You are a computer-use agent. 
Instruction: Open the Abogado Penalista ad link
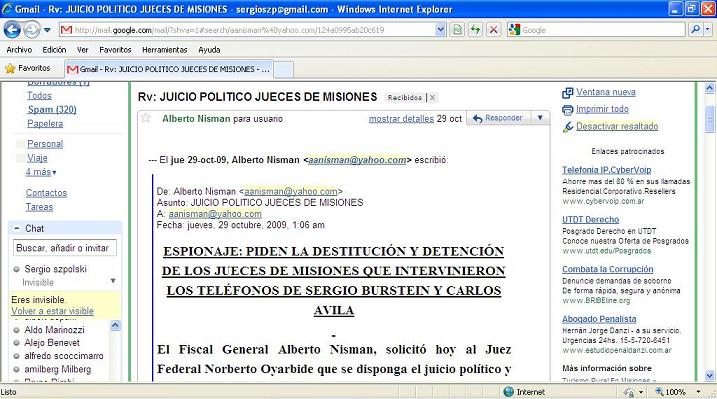599,319
